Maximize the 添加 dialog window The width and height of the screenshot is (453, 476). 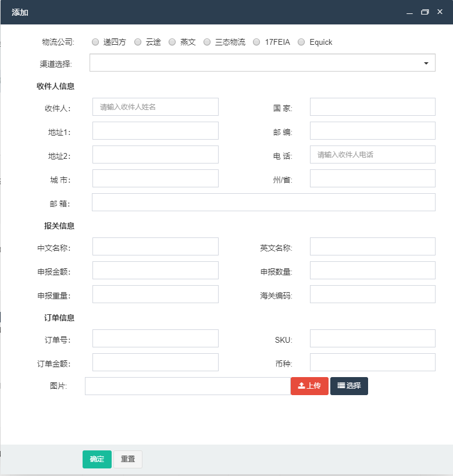pos(425,12)
